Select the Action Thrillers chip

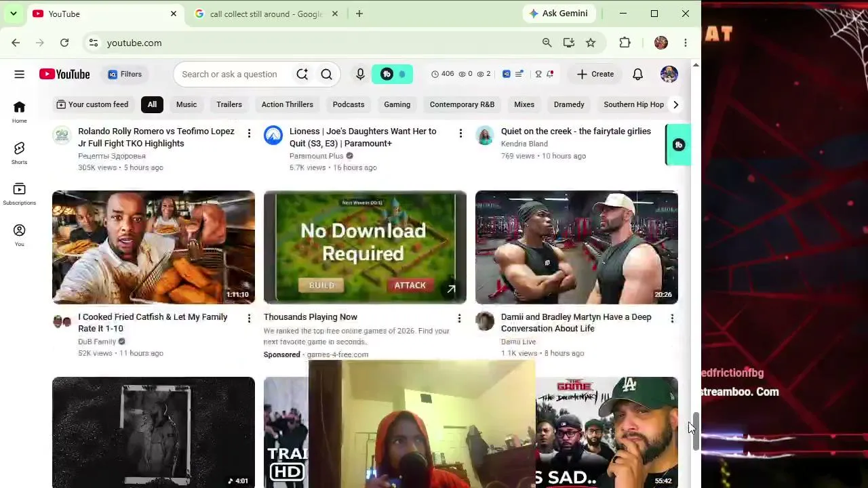point(288,104)
